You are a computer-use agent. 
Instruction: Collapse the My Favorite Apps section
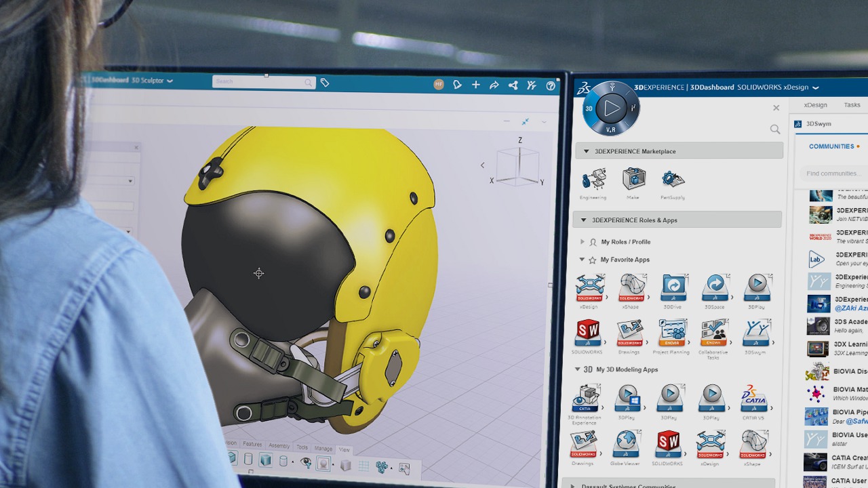click(581, 259)
